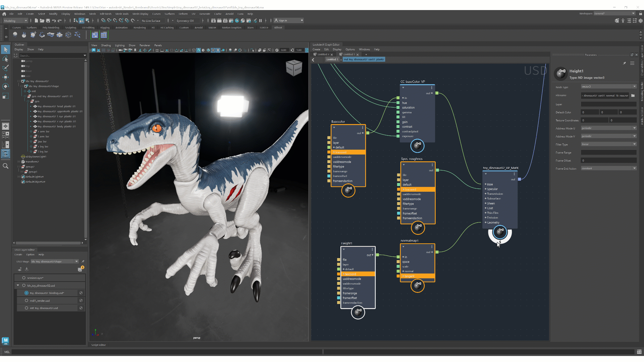The width and height of the screenshot is (644, 362).
Task: Mute the mtl_toy_dinosaur02.usd layer
Action: 81,308
